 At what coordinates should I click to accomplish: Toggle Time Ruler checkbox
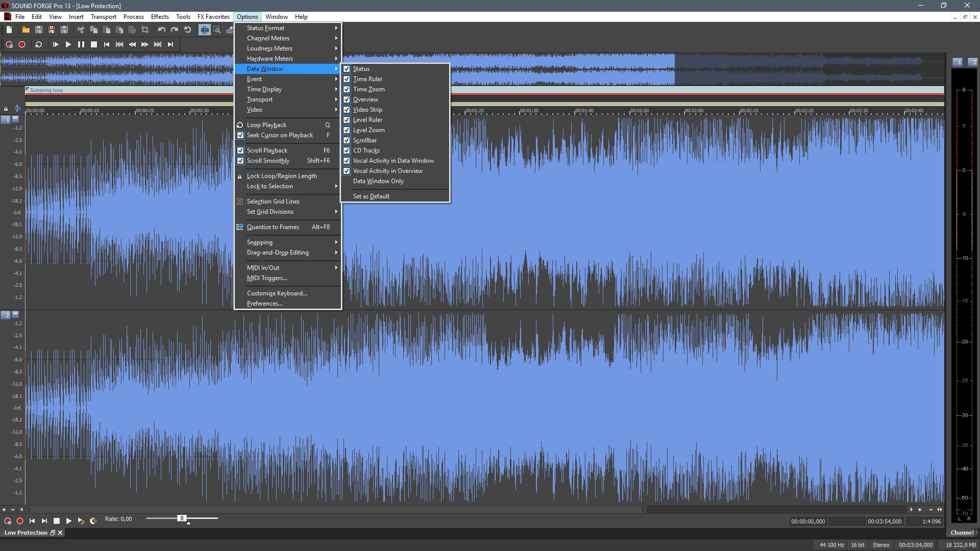click(347, 79)
